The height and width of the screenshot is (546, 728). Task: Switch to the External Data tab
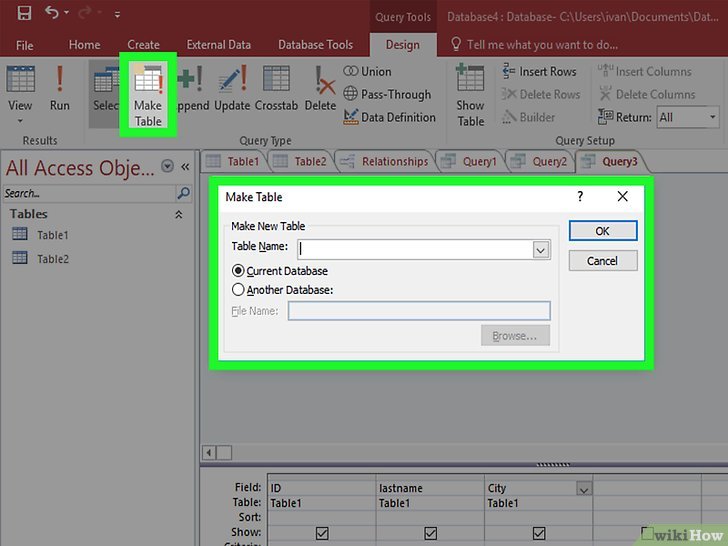(219, 45)
